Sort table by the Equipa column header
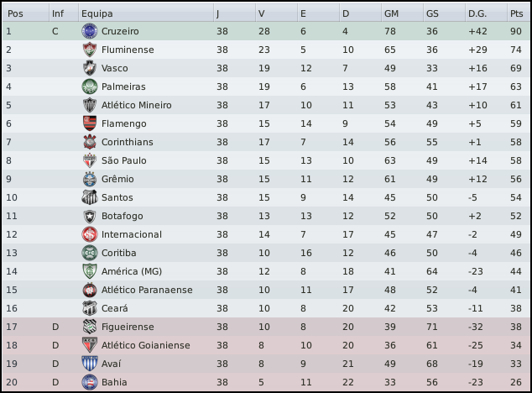The width and height of the screenshot is (532, 393). point(97,13)
